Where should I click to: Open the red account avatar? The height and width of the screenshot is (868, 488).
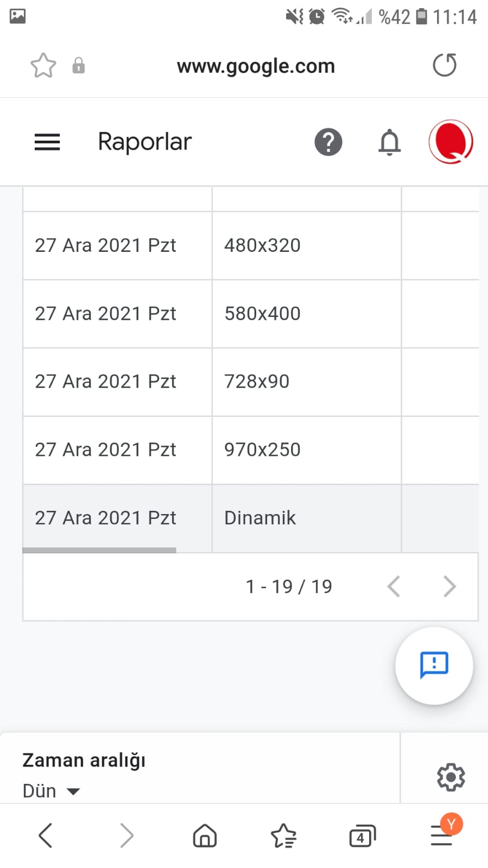point(451,142)
